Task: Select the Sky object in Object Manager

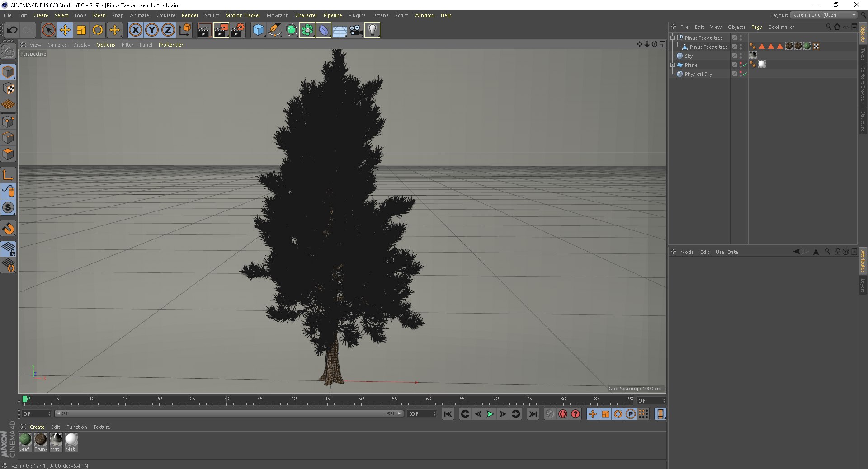Action: [x=689, y=56]
